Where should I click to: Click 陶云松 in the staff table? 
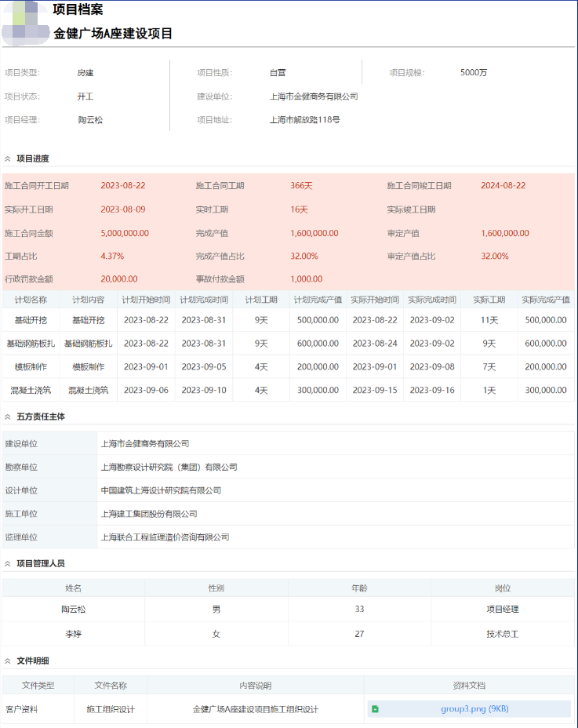click(x=74, y=609)
